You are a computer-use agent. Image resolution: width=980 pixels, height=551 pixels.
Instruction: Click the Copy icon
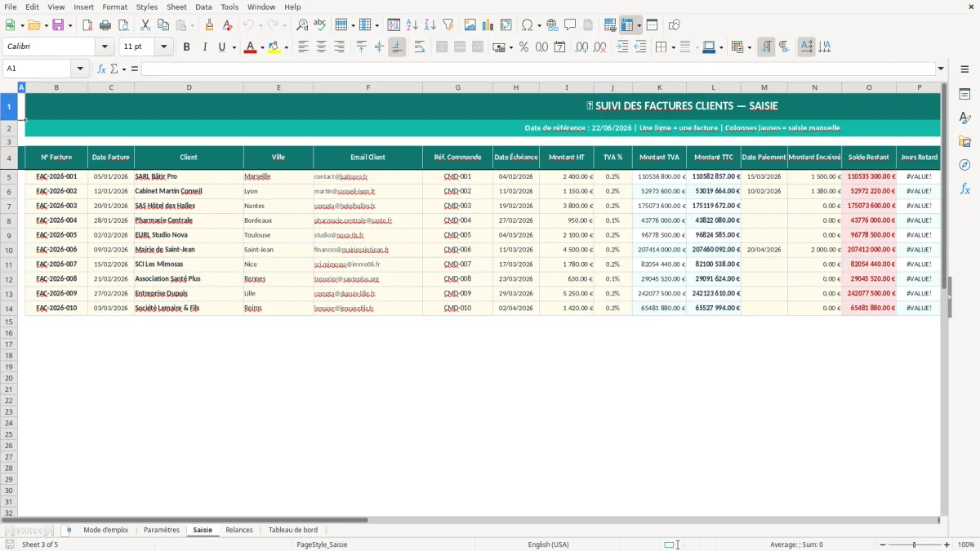tap(163, 25)
